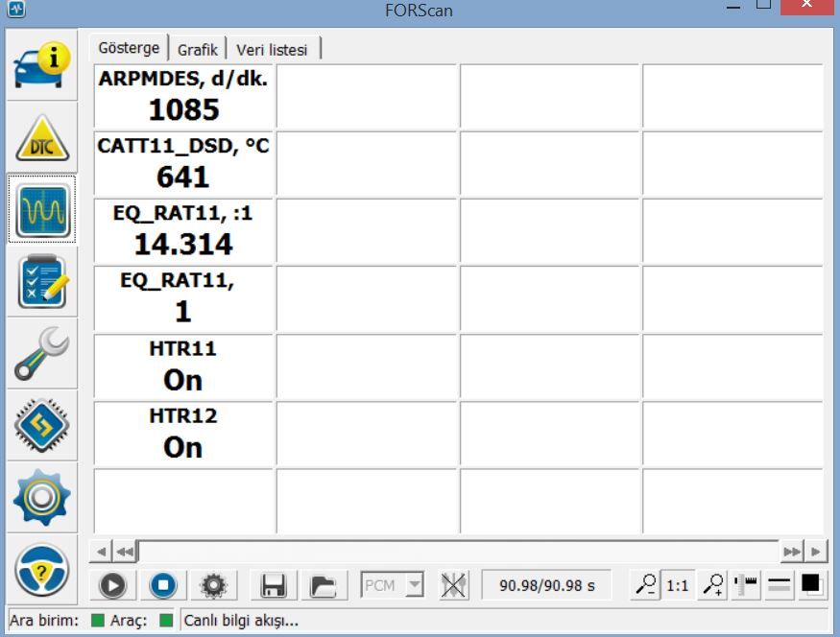Open the tests checklist section
This screenshot has width=840, height=637.
click(42, 281)
